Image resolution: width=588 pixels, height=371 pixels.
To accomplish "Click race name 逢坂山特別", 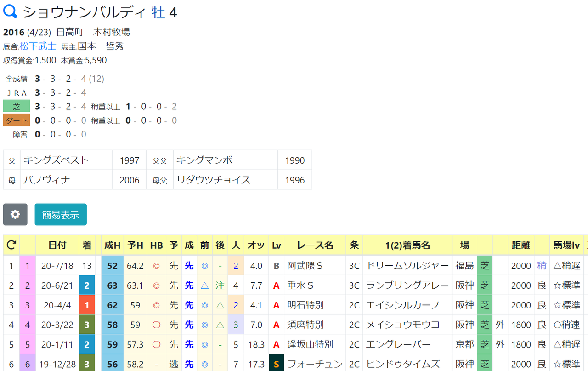I will (311, 345).
